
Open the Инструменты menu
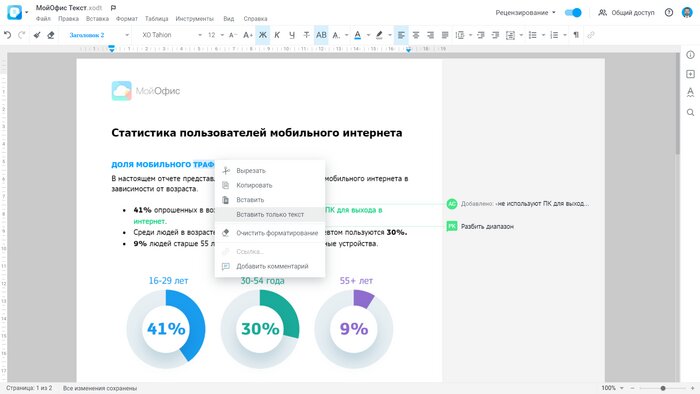[195, 19]
